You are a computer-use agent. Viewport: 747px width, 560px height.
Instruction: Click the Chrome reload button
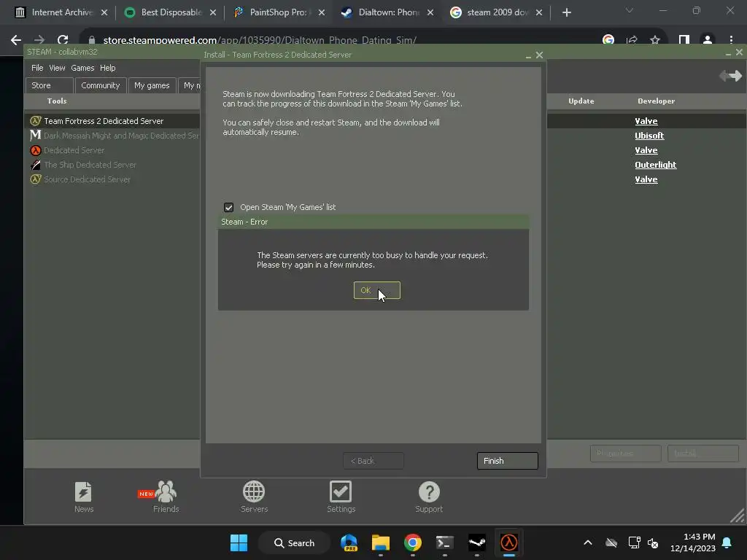pyautogui.click(x=63, y=40)
